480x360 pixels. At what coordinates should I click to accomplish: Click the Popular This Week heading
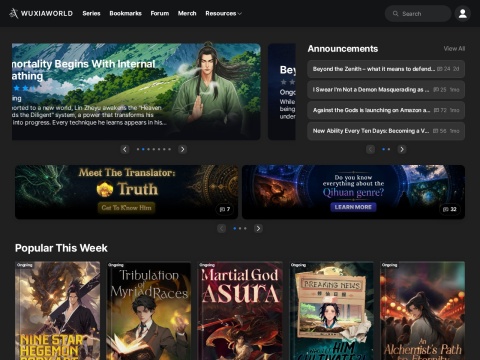(x=61, y=248)
